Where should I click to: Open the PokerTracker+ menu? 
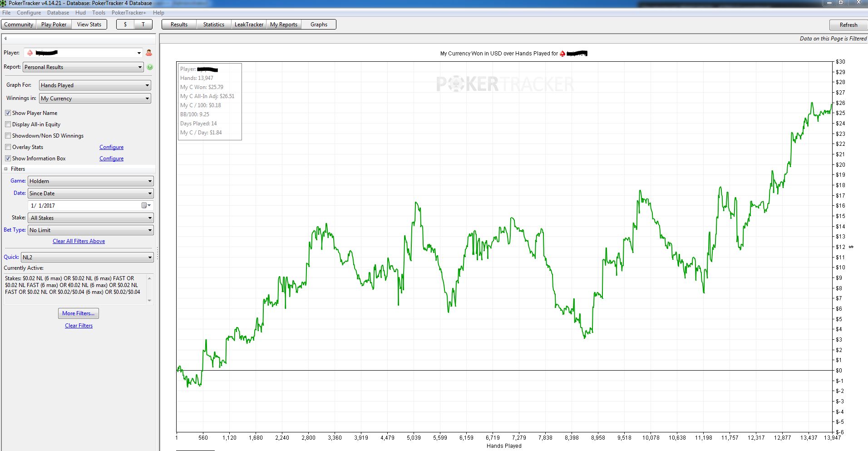129,13
